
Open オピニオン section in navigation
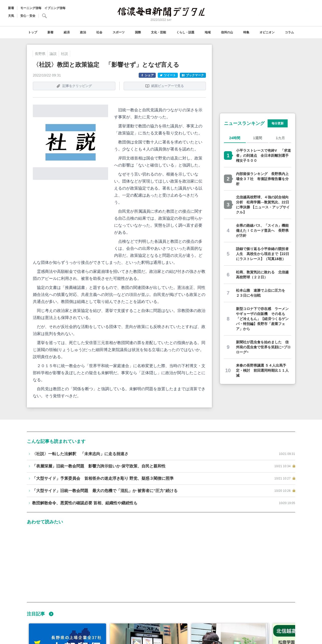coord(267,32)
